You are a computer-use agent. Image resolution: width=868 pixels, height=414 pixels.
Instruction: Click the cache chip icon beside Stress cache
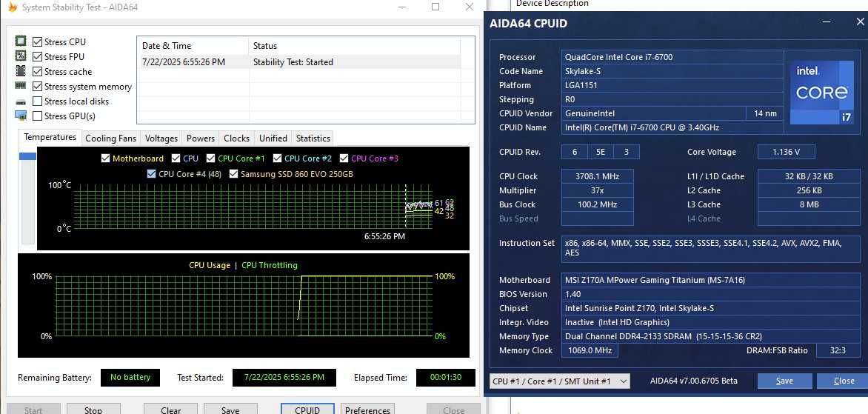coord(21,71)
